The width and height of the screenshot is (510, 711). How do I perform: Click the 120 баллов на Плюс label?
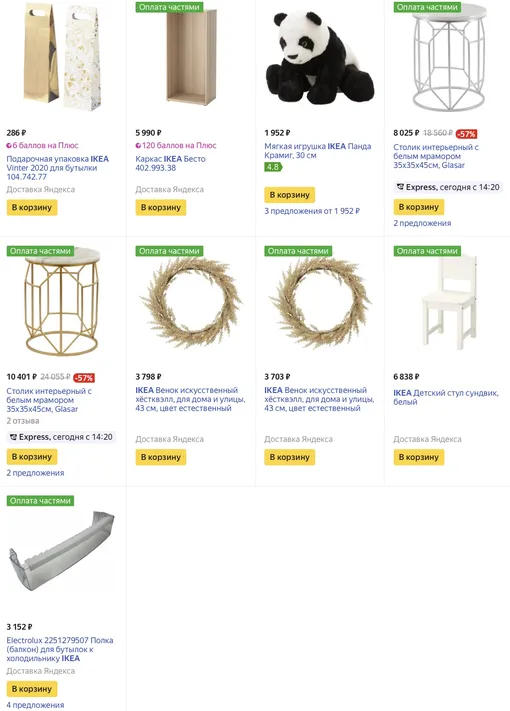[176, 146]
